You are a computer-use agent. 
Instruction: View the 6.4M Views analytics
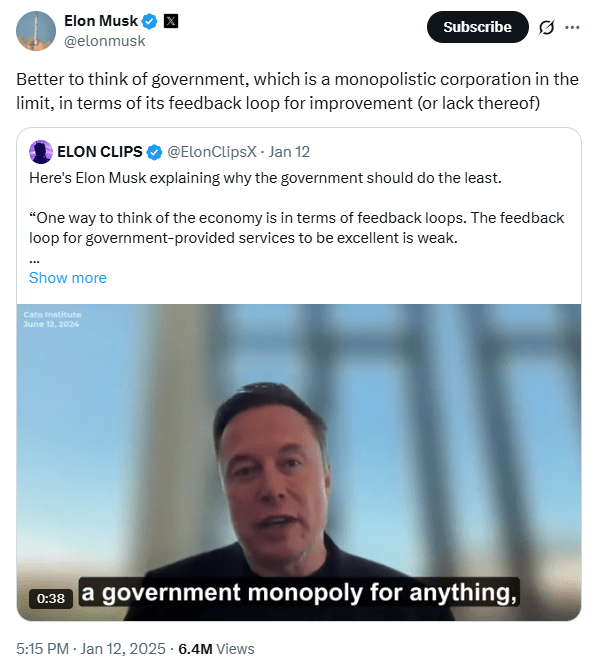tap(216, 649)
